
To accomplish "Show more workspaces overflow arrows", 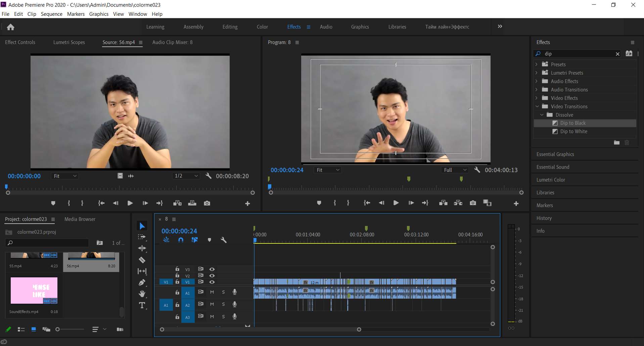I will 500,26.
